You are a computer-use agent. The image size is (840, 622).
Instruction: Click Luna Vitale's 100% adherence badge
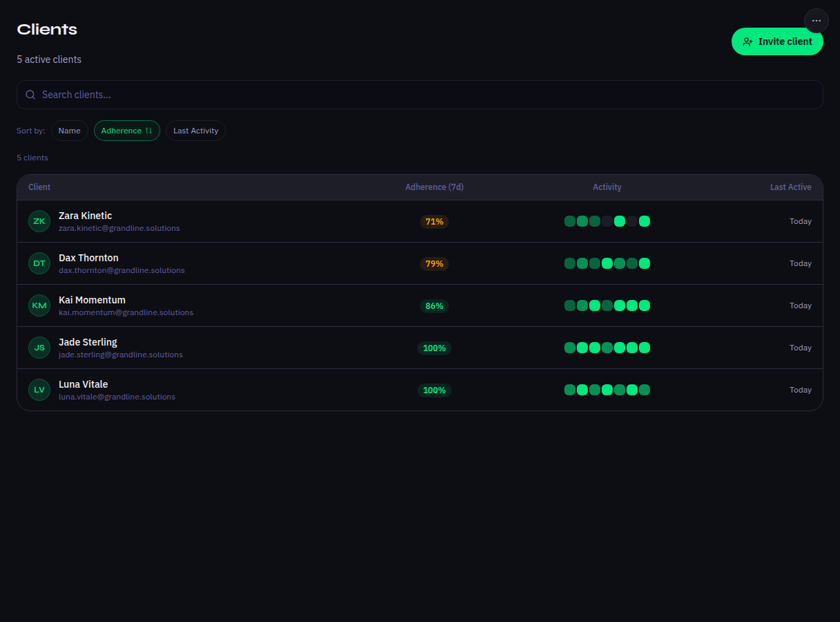click(435, 390)
